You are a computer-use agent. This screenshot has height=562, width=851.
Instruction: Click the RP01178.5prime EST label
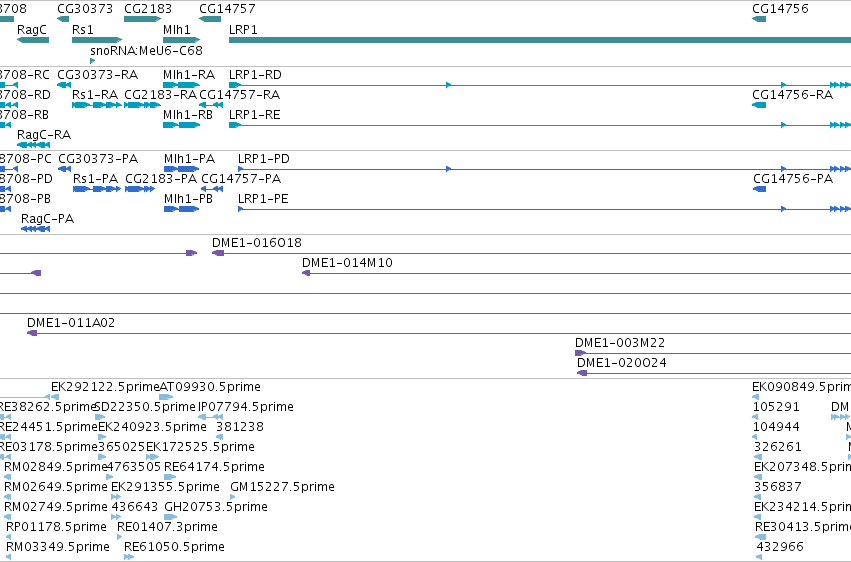click(x=56, y=527)
